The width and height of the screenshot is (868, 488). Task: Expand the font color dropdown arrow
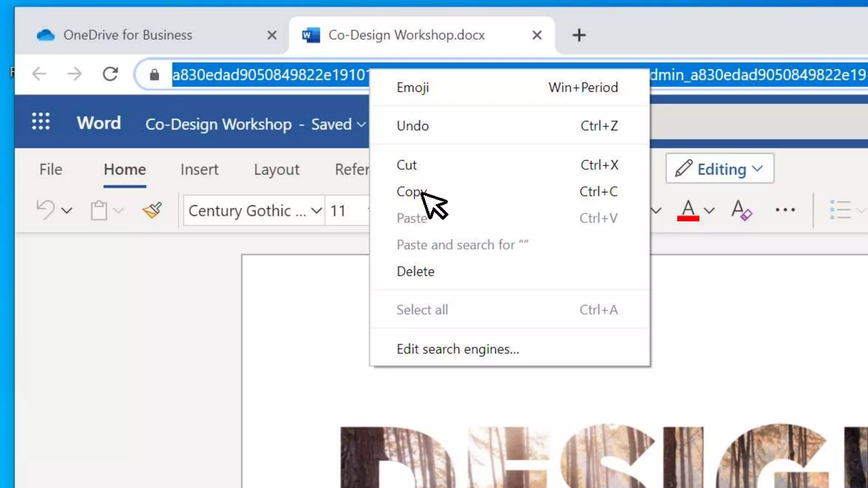click(709, 210)
